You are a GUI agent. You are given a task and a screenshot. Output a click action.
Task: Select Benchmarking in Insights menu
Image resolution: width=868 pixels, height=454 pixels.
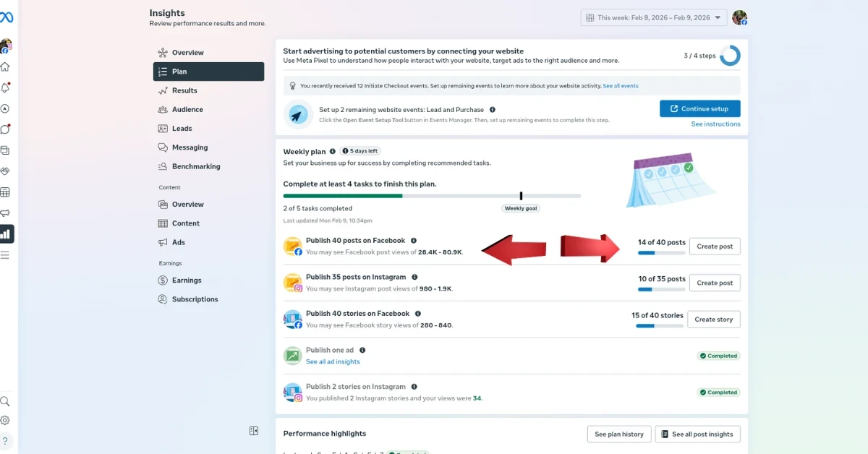(x=195, y=166)
